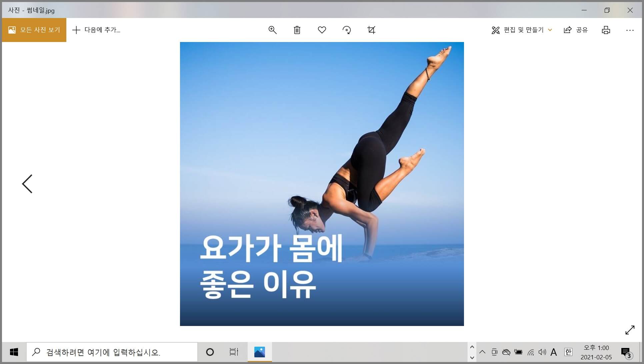Add photo to favorites heart icon
The image size is (644, 364).
[x=322, y=30]
